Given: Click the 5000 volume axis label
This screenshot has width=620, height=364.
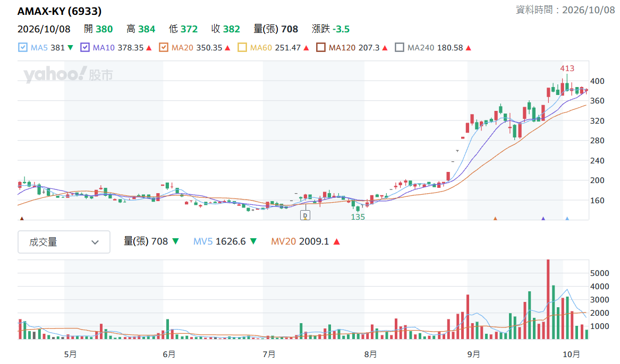Looking at the screenshot, I should pyautogui.click(x=599, y=273).
